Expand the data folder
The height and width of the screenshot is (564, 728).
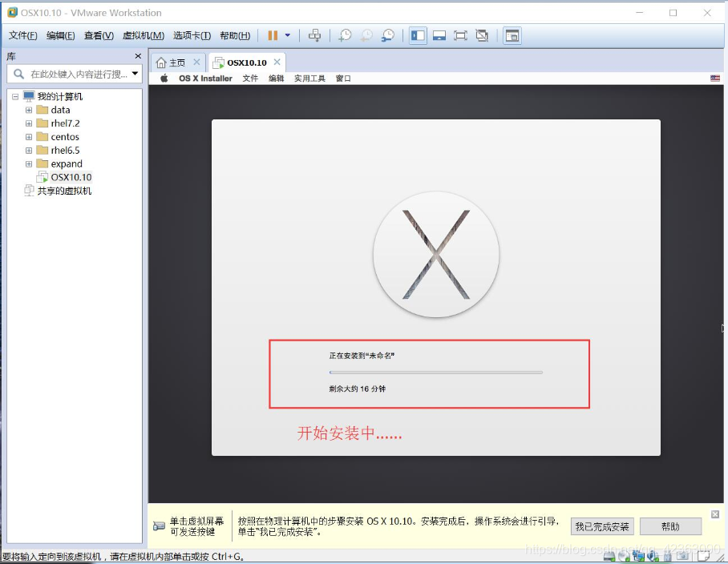tap(29, 110)
